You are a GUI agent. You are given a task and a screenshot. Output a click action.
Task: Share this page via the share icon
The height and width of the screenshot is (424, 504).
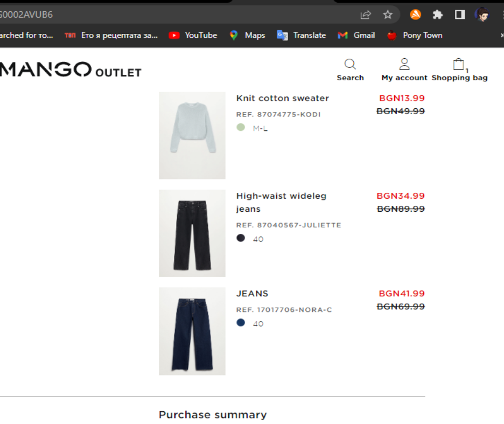pos(366,15)
